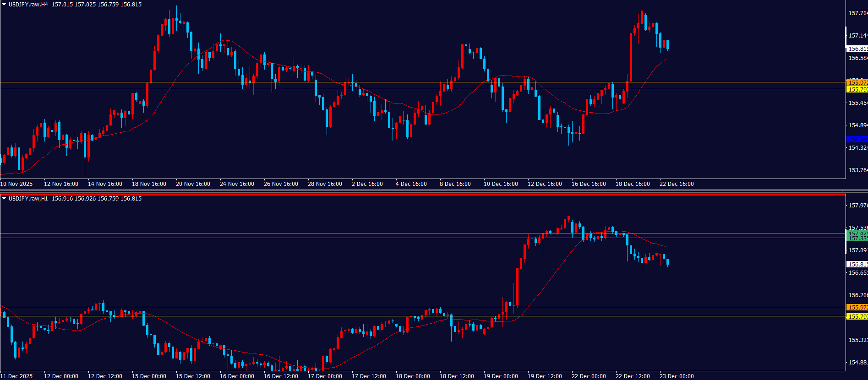Click the red divider bar between charts
This screenshot has height=380, width=868.
pos(422,195)
